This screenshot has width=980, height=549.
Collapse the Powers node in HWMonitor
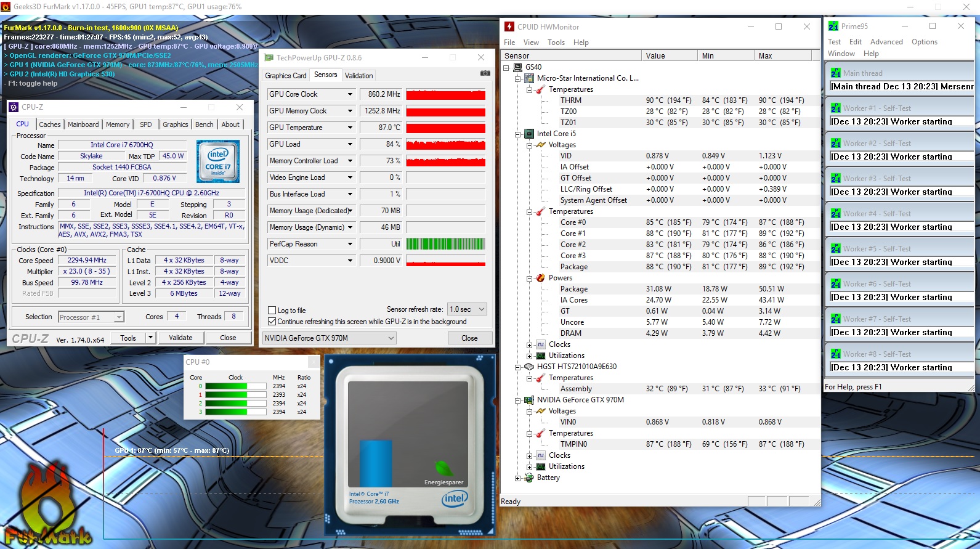click(x=529, y=278)
